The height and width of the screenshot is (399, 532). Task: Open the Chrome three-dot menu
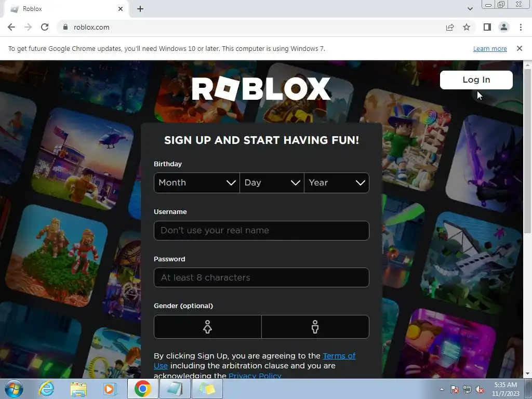pos(521,27)
